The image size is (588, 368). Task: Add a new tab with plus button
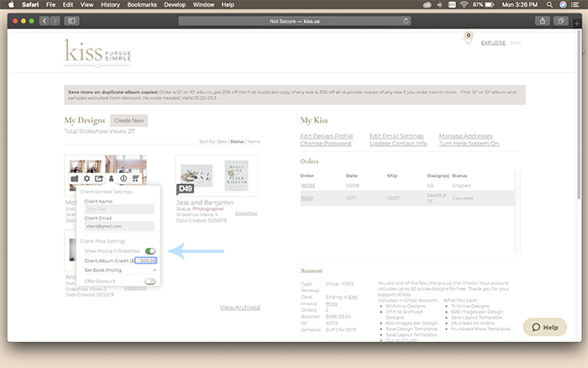coord(576,24)
